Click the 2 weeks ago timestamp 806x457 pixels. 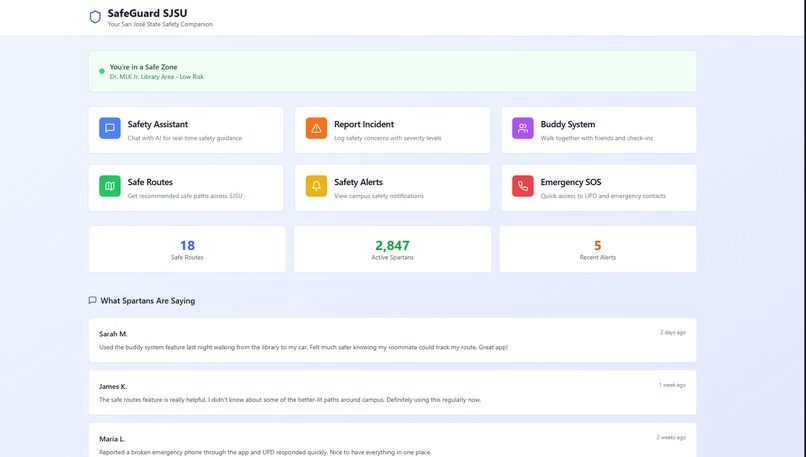point(671,437)
